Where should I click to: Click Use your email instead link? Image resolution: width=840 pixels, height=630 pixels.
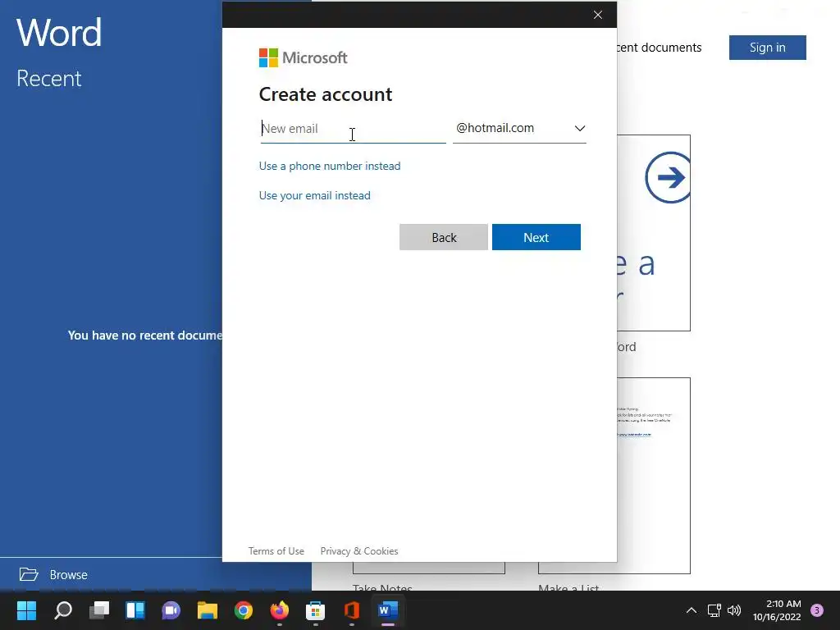[x=314, y=195]
